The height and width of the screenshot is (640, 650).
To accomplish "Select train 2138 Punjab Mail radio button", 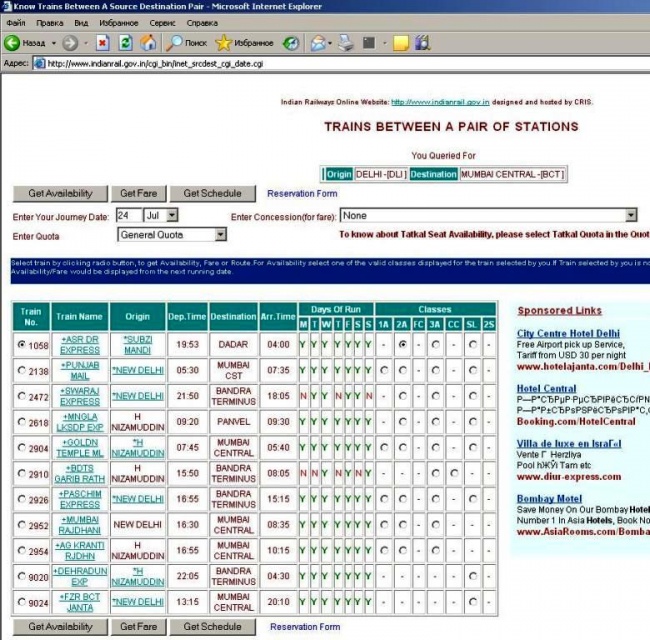I will tap(22, 370).
